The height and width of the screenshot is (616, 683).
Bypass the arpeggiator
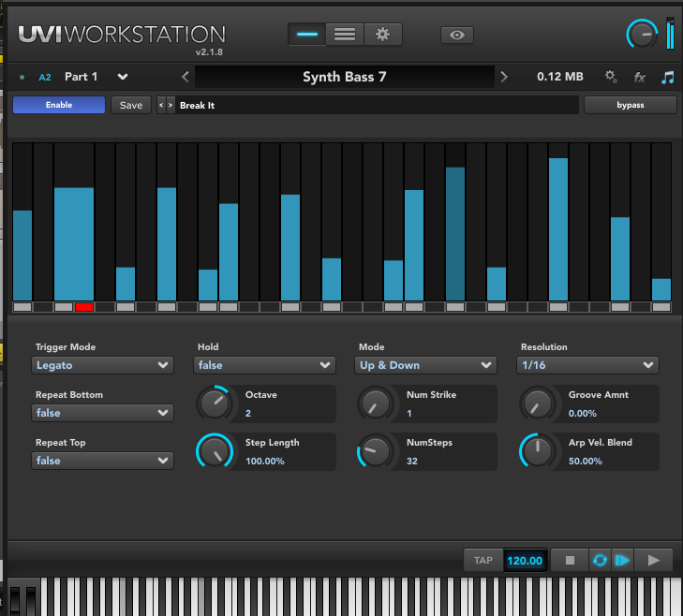(x=630, y=105)
